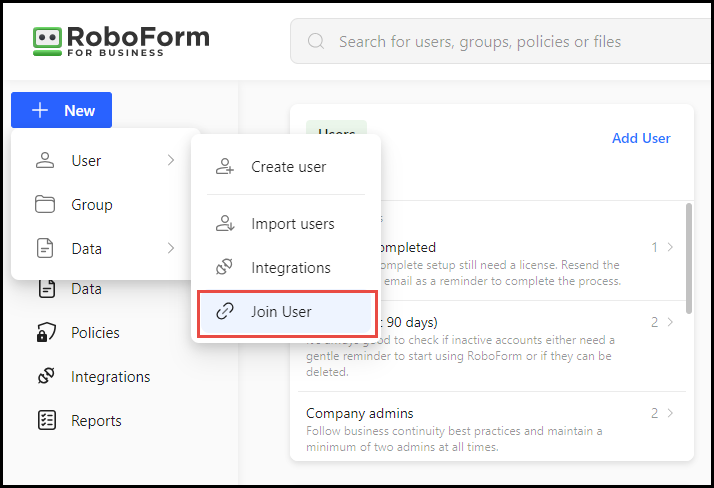Click the Policies lock icon in sidebar
Image resolution: width=714 pixels, height=488 pixels.
click(46, 333)
